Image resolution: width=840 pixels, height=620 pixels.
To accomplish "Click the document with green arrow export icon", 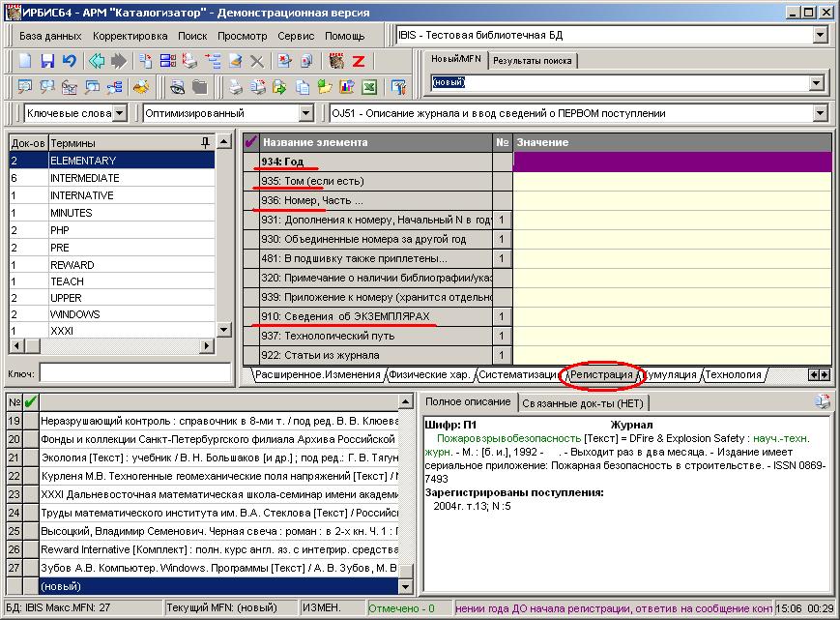I will point(279,87).
